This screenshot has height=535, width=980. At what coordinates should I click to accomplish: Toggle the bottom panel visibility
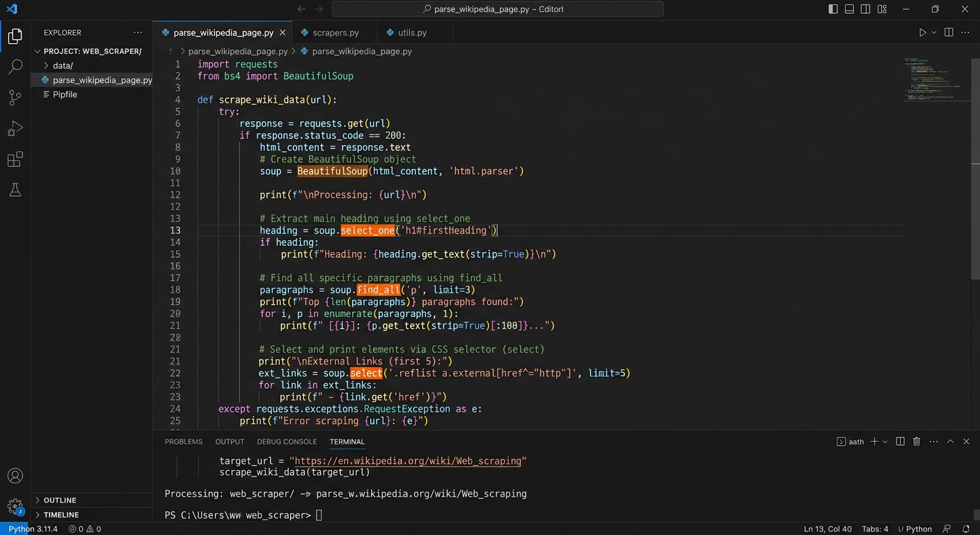click(x=850, y=9)
